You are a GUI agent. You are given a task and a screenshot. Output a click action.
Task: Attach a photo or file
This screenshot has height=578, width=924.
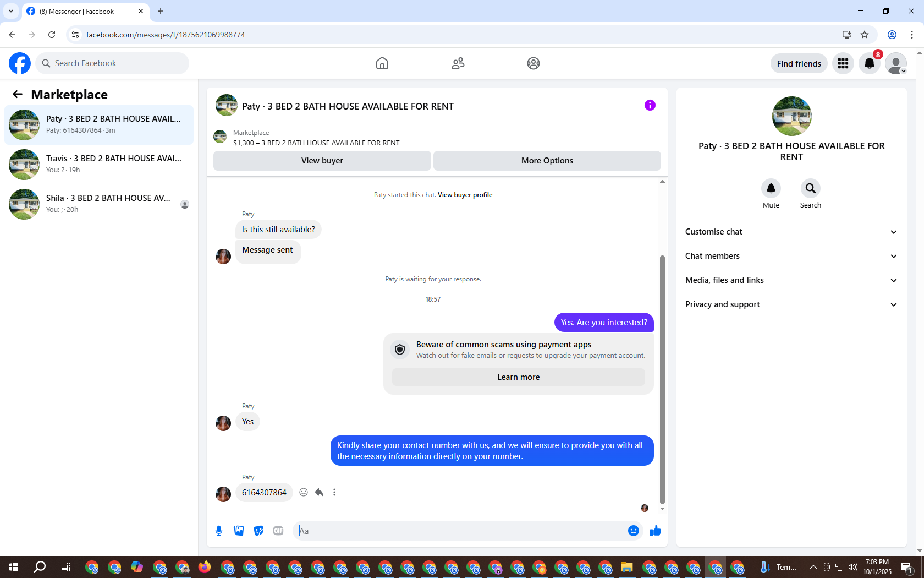tap(239, 531)
